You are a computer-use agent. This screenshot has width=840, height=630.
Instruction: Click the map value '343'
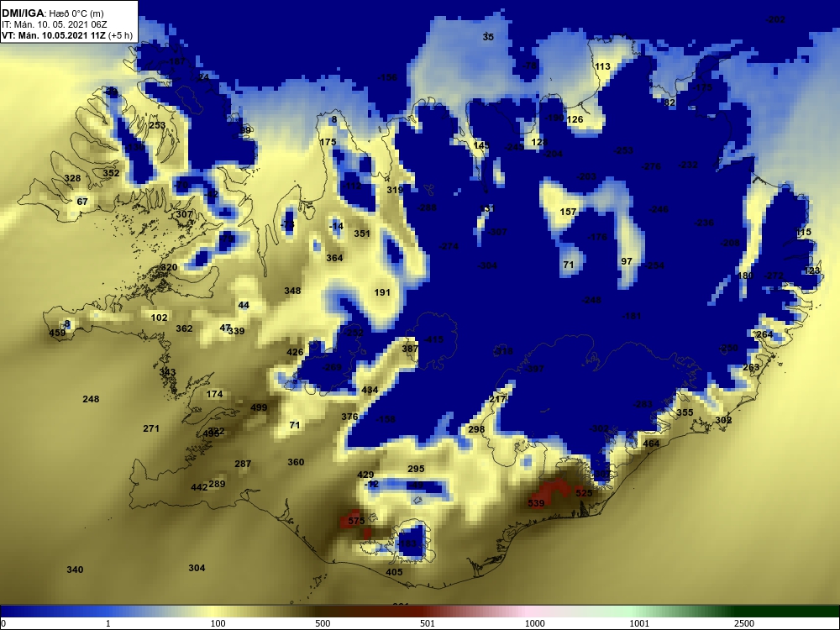(x=167, y=372)
